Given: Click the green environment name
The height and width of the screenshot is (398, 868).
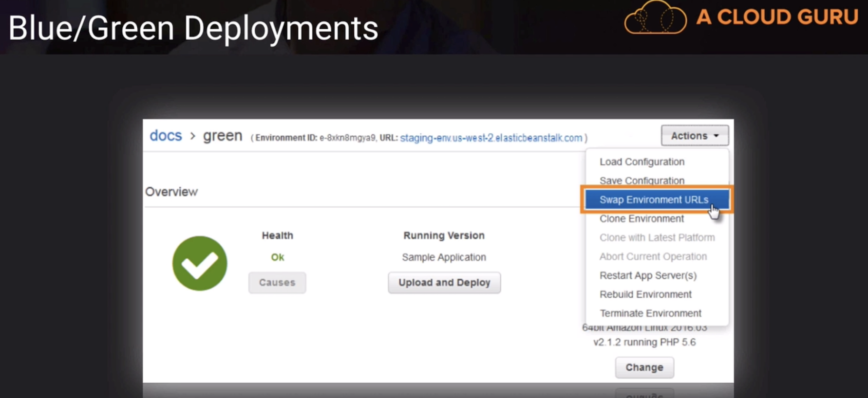Looking at the screenshot, I should click(x=223, y=136).
